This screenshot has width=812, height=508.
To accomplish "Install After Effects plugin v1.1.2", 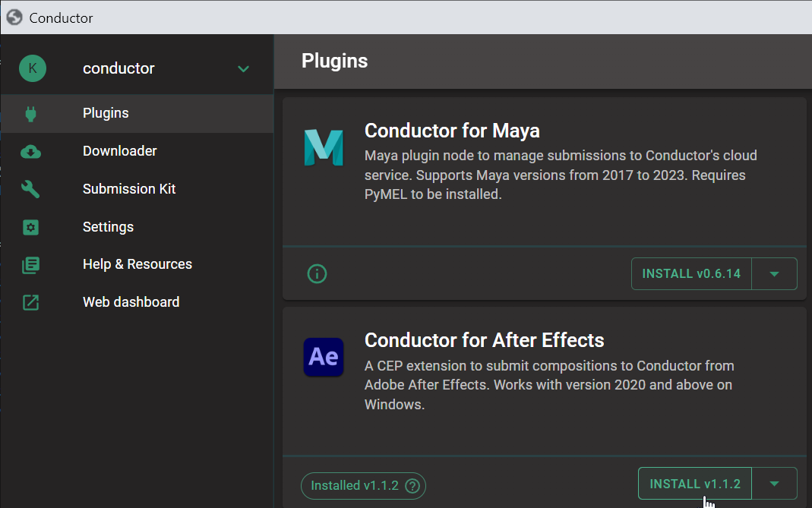I will coord(695,484).
